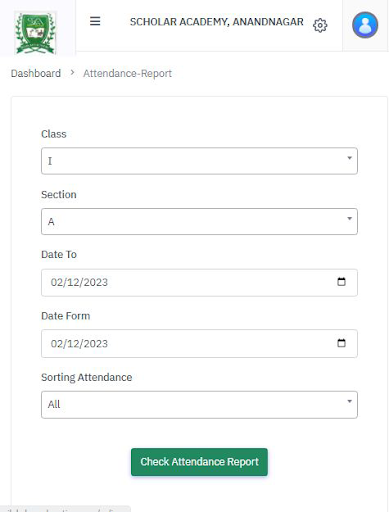This screenshot has width=389, height=512.
Task: Expand the Section dropdown
Action: pos(199,222)
